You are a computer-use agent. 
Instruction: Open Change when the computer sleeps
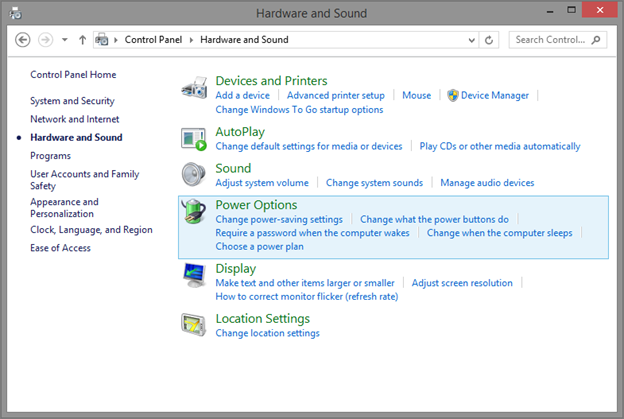click(x=499, y=233)
